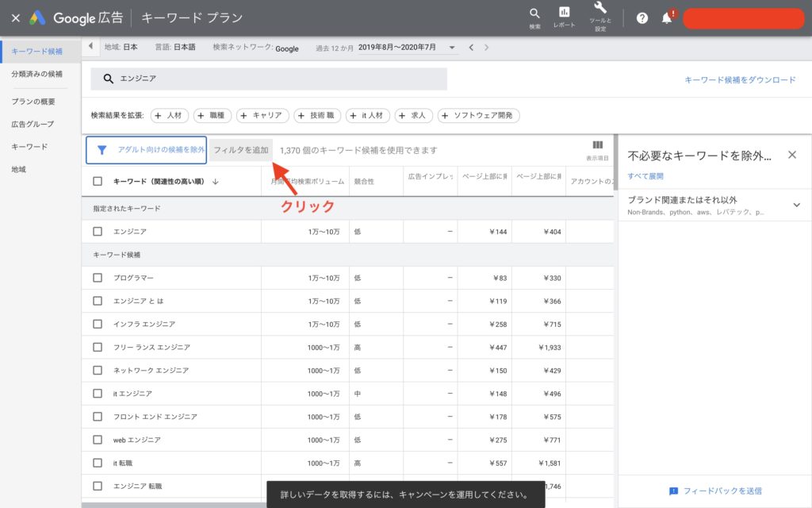Go to the next date range arrow
Image resolution: width=812 pixels, height=508 pixels.
(x=486, y=48)
